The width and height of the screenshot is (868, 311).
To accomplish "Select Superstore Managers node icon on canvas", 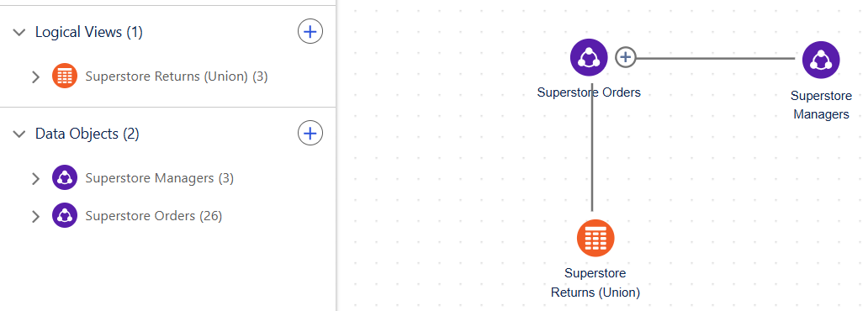I will click(821, 59).
